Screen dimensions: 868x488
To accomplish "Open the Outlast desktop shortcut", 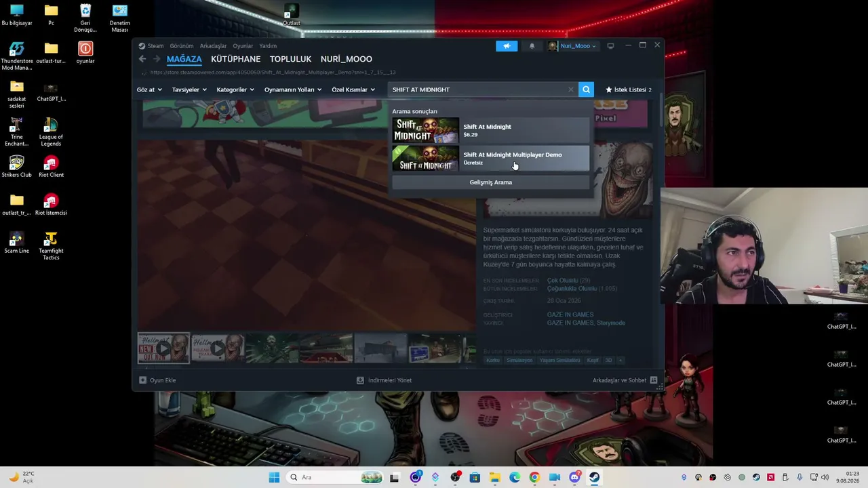I will coord(292,15).
